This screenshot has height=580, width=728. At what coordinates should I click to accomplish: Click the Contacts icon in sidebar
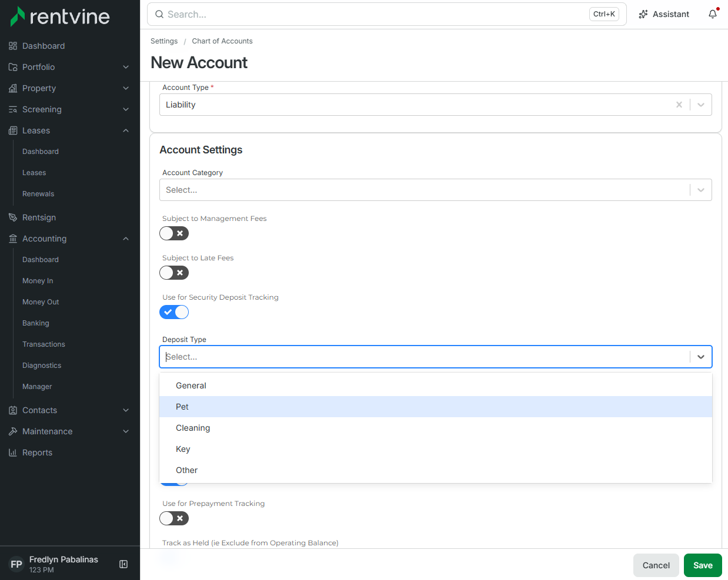pyautogui.click(x=13, y=410)
